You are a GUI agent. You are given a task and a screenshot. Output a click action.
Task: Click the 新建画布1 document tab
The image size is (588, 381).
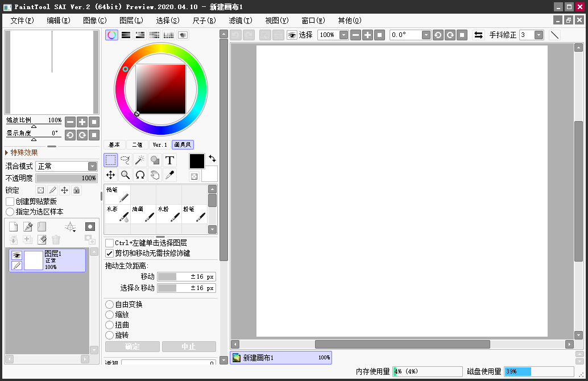pyautogui.click(x=281, y=358)
